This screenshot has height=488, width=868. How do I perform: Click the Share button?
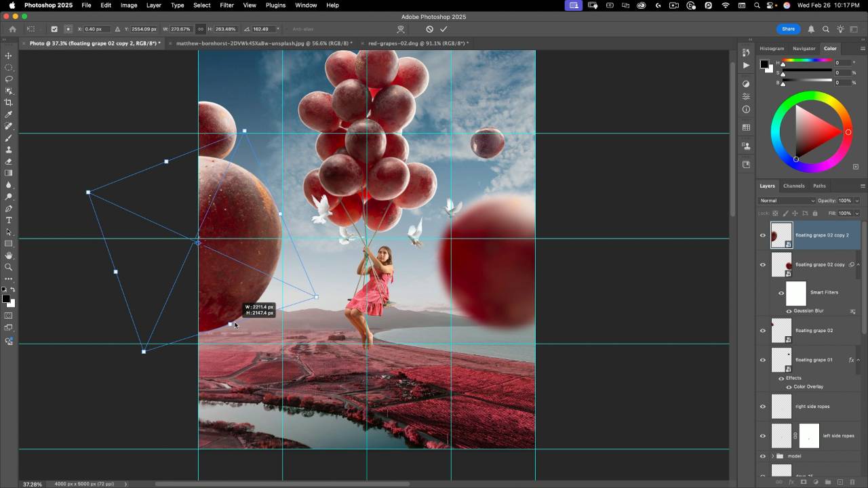[788, 29]
